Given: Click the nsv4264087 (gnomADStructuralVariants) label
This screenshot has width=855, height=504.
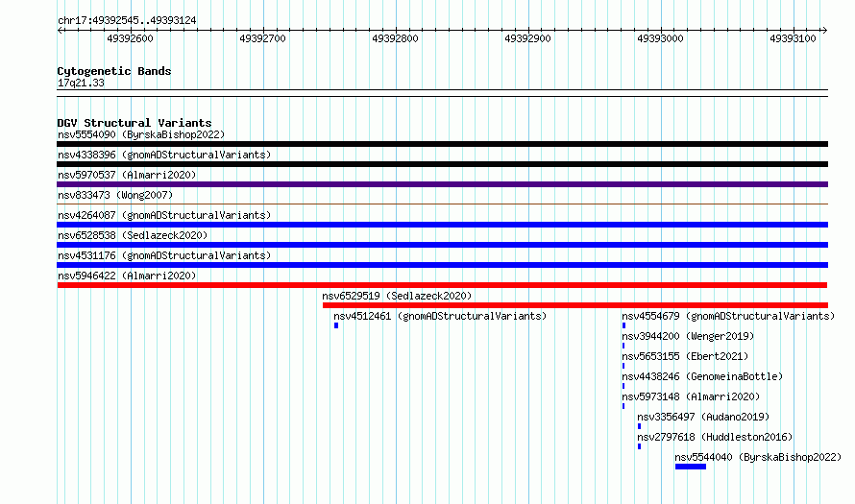Looking at the screenshot, I should pyautogui.click(x=164, y=215).
